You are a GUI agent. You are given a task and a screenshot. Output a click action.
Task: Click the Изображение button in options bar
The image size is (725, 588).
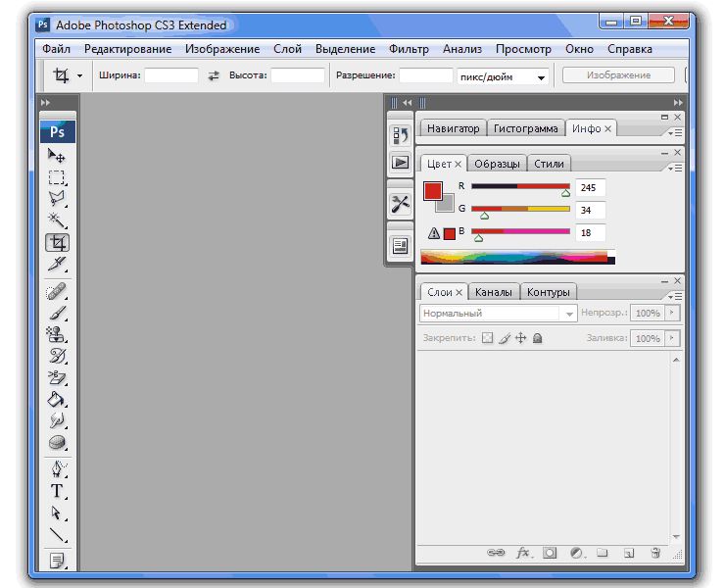(x=618, y=75)
